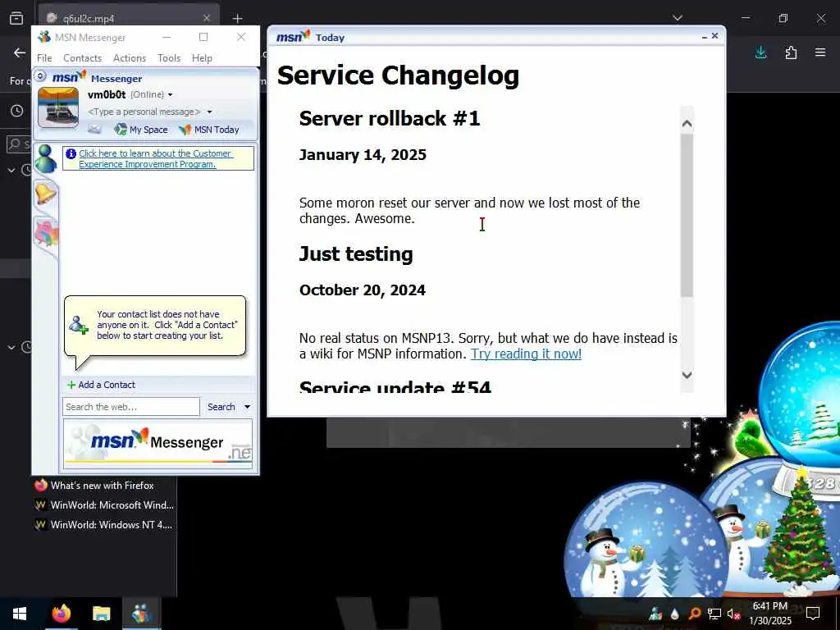The image size is (840, 630).
Task: Click the MSN Messenger banner ad
Action: pyautogui.click(x=157, y=443)
